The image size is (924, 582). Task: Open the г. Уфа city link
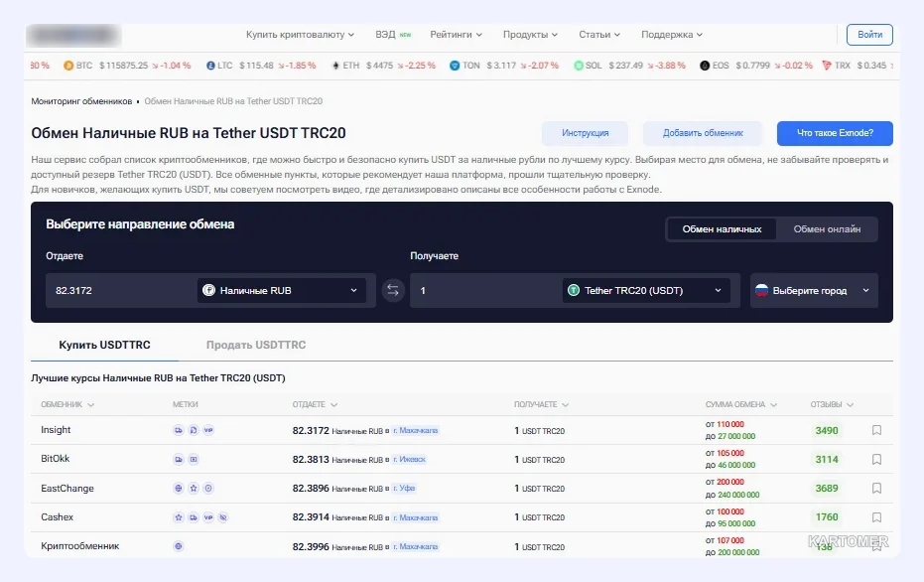point(404,489)
